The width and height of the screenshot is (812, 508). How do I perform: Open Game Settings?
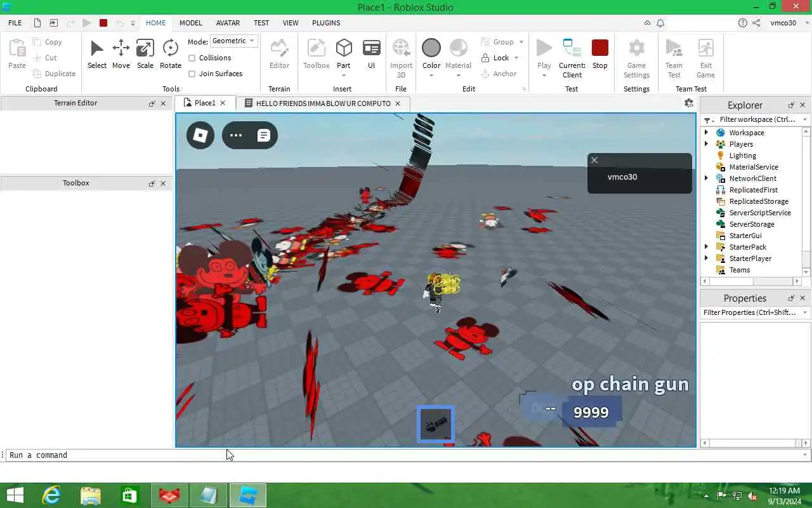(x=636, y=57)
